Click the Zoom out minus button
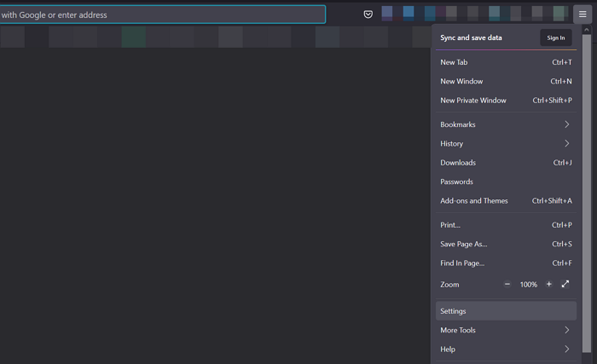The height and width of the screenshot is (364, 597). [507, 284]
